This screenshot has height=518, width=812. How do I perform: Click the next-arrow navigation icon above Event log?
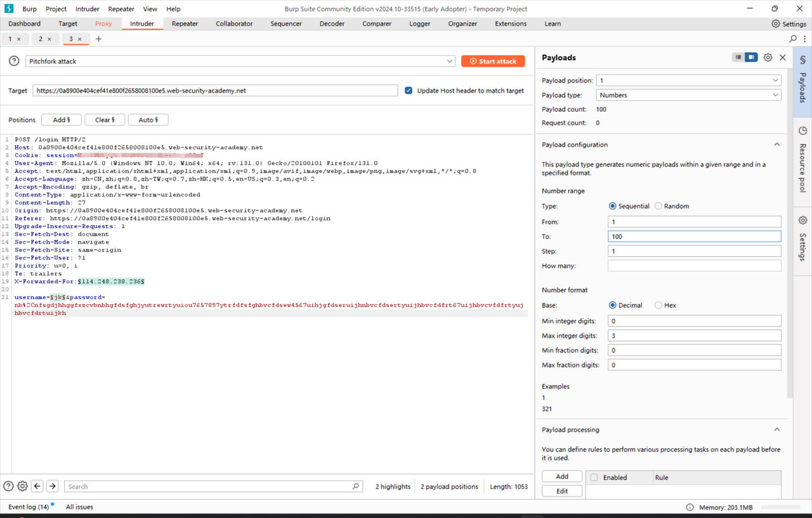pos(51,486)
